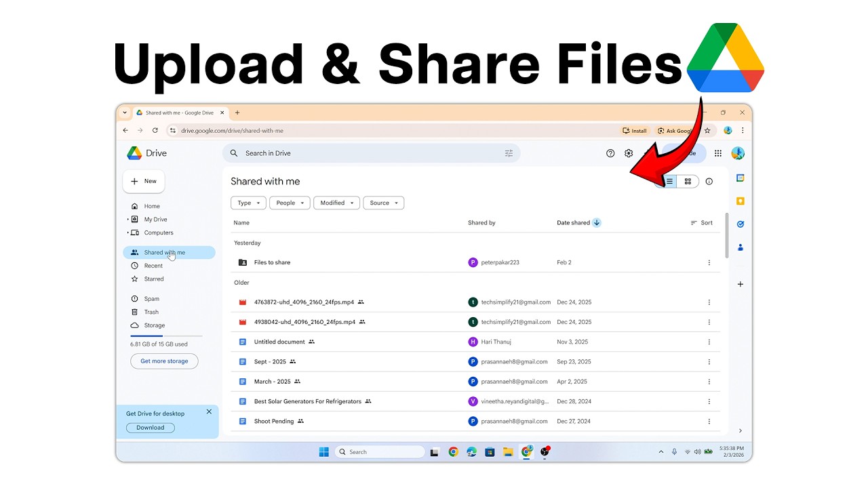
Task: Expand the Computers tree
Action: click(128, 232)
